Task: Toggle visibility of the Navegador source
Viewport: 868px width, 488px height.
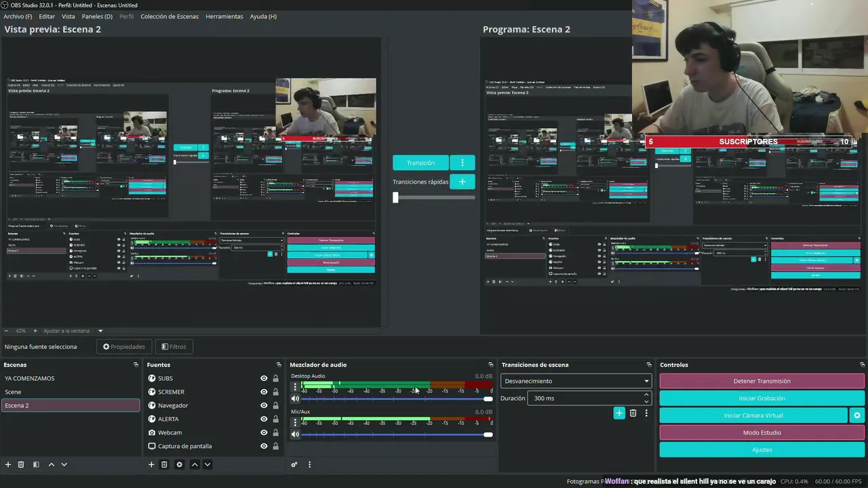Action: pos(264,405)
